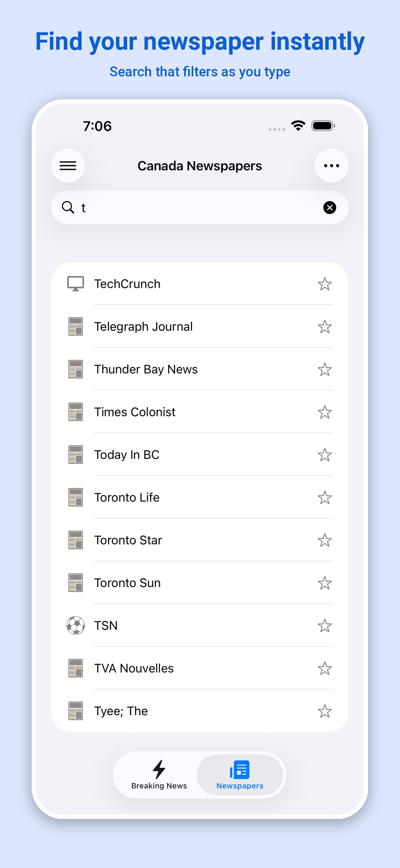Open the TSN entry
The image size is (400, 868).
(200, 626)
